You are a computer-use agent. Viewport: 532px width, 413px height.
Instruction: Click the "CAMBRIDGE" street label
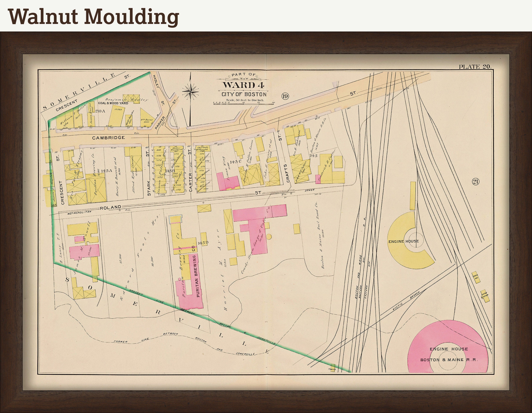pyautogui.click(x=109, y=138)
